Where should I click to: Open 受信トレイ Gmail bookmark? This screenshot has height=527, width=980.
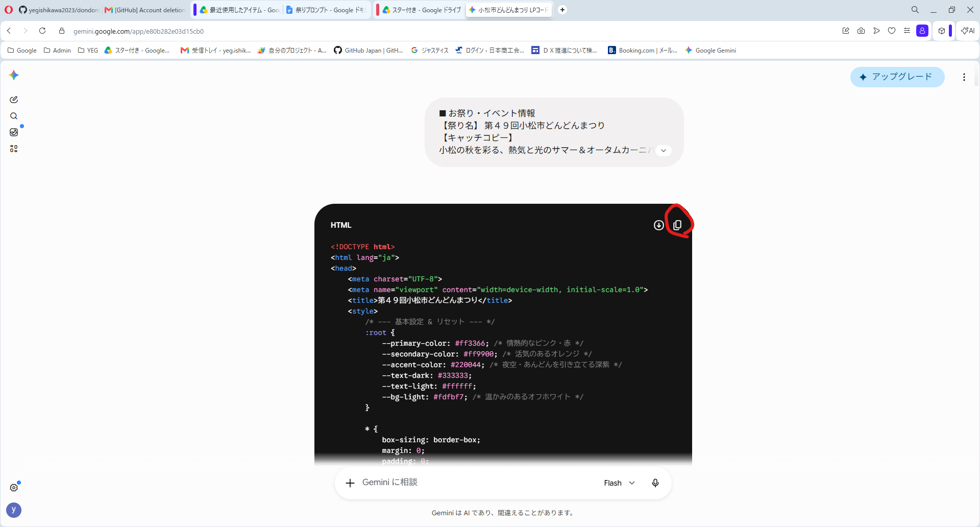pos(216,50)
